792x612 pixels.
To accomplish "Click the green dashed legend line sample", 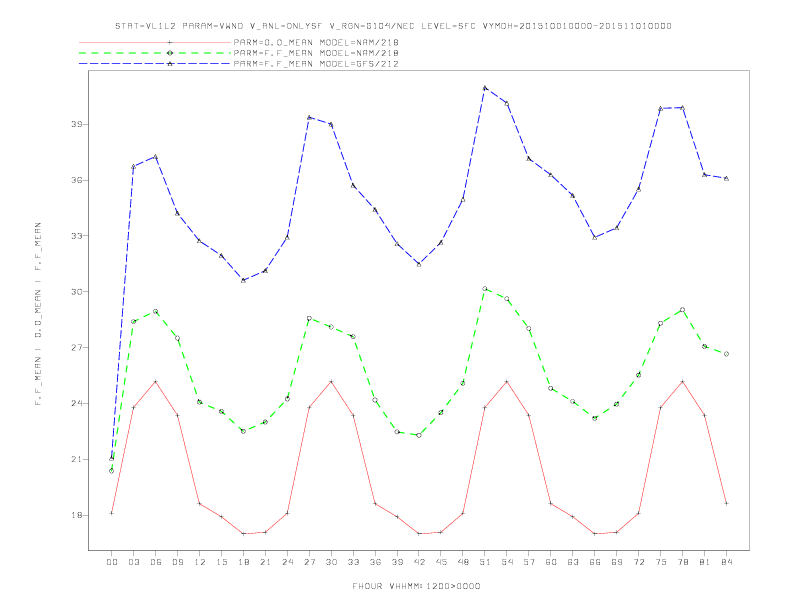I will click(155, 53).
